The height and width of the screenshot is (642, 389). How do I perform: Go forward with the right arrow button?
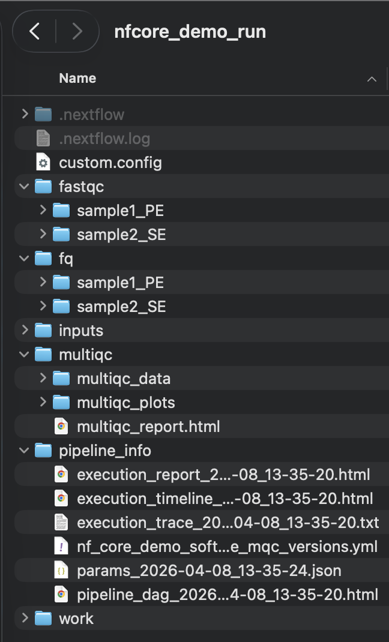[77, 32]
